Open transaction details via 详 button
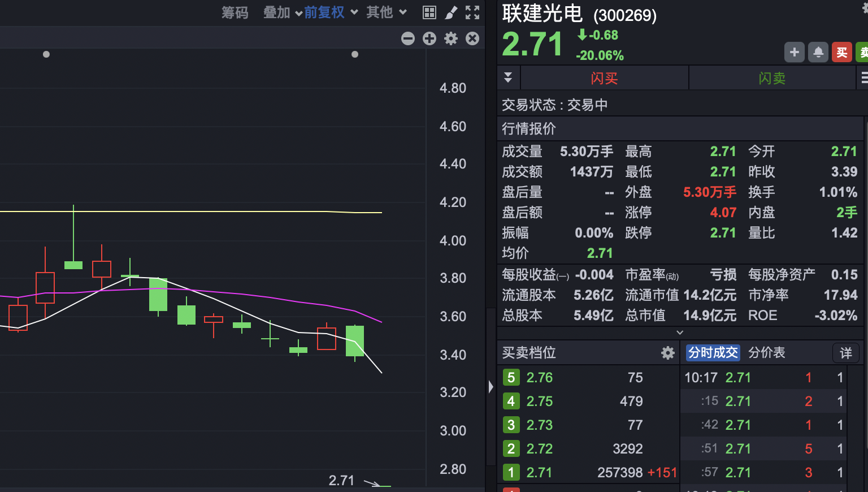The width and height of the screenshot is (868, 492). tap(845, 352)
